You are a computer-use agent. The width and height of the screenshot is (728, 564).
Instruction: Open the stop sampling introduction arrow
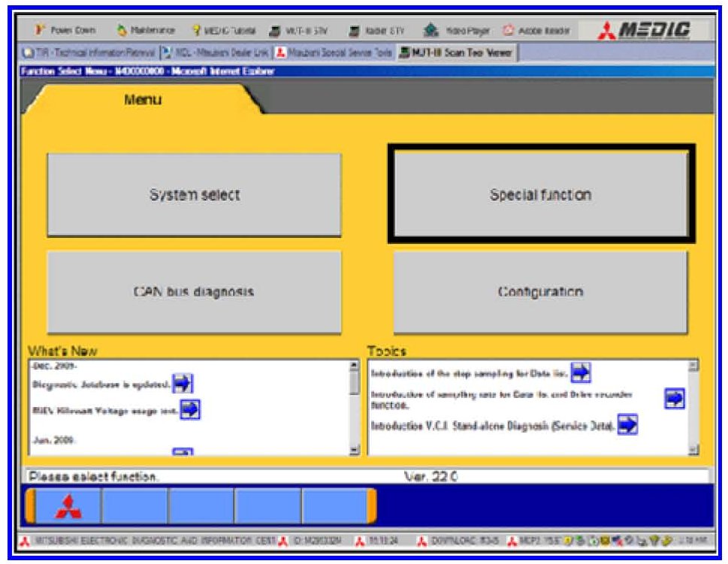click(x=581, y=372)
